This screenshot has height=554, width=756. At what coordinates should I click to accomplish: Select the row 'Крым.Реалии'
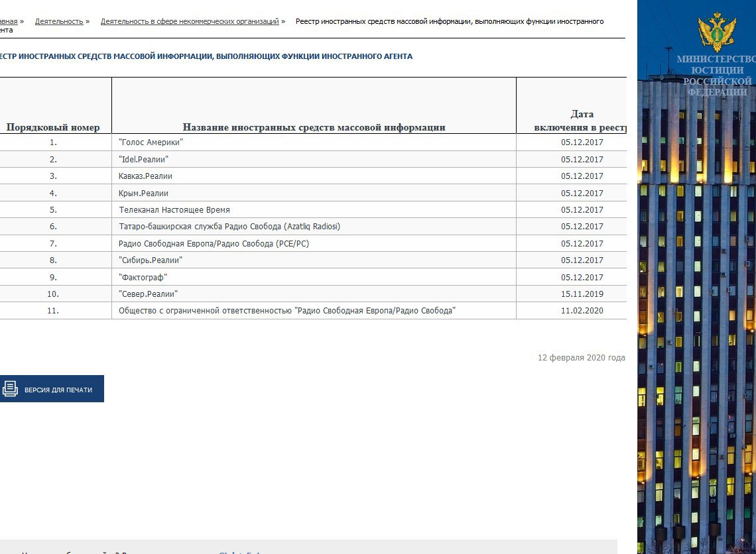coord(314,194)
